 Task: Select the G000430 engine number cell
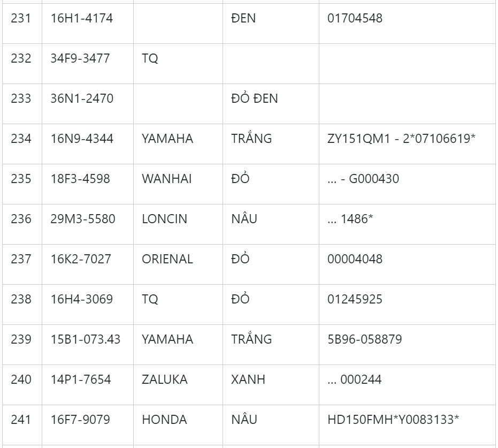[x=363, y=179]
